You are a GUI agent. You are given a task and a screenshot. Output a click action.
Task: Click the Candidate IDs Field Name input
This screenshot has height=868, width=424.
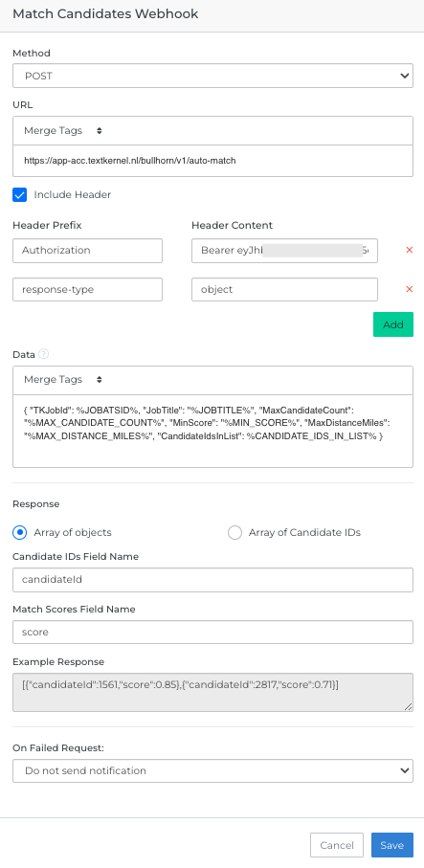coord(213,580)
